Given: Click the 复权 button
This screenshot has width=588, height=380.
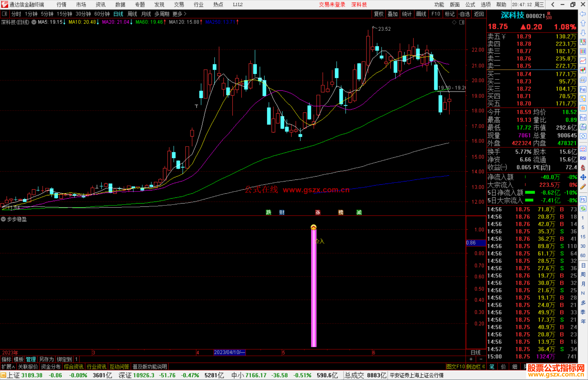Looking at the screenshot, I should pos(378,14).
